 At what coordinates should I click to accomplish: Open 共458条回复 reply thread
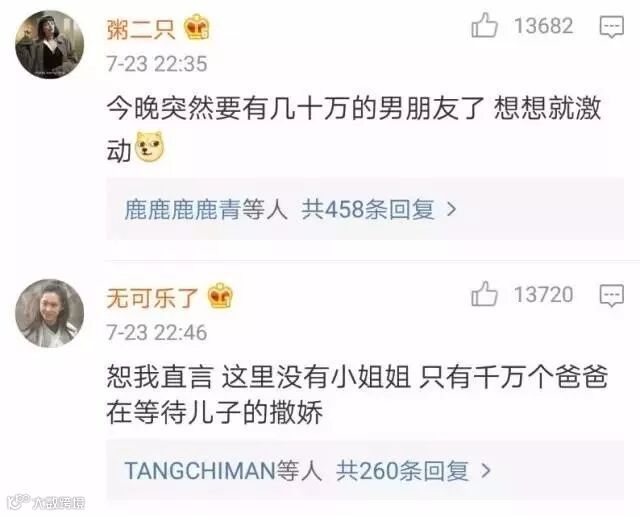(x=368, y=209)
